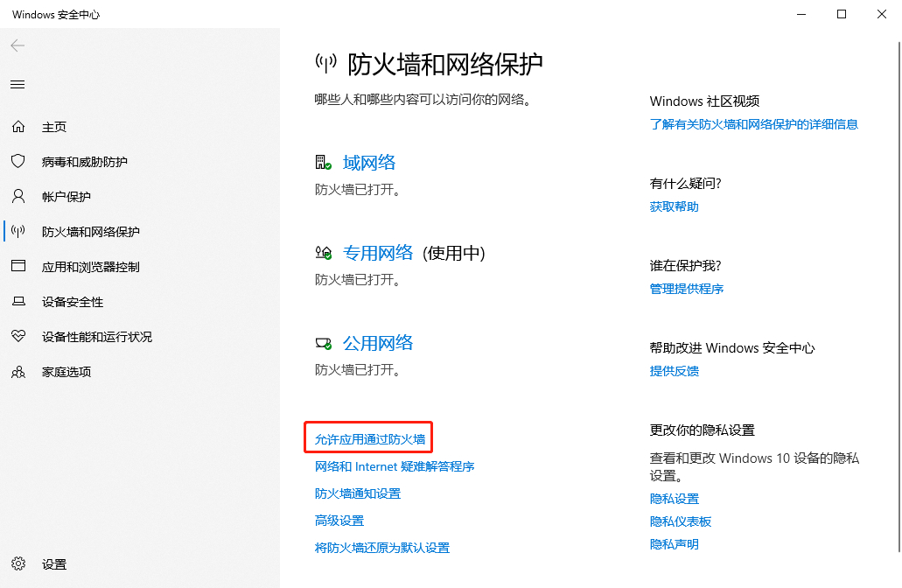
Task: Click 将防火墙还原为默认设置 link
Action: tap(382, 548)
